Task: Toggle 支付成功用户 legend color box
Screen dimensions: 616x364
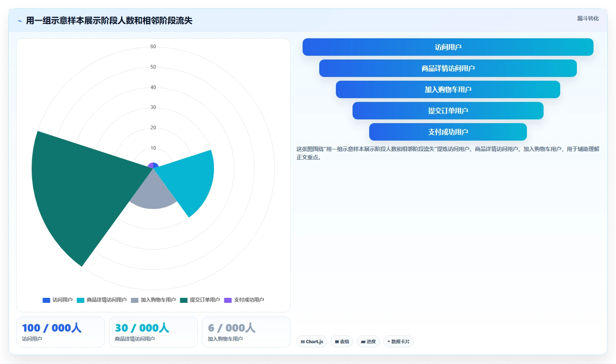Action: pyautogui.click(x=228, y=300)
